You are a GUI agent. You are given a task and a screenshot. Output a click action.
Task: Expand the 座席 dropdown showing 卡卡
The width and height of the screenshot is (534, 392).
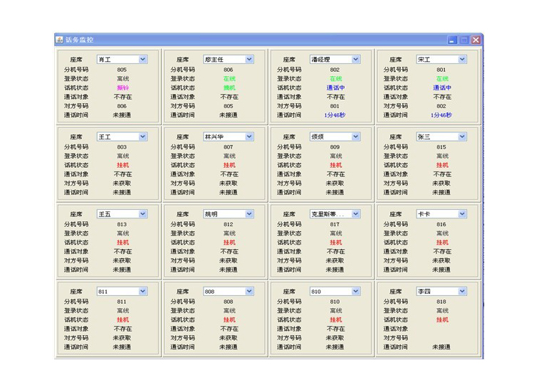[x=462, y=213]
